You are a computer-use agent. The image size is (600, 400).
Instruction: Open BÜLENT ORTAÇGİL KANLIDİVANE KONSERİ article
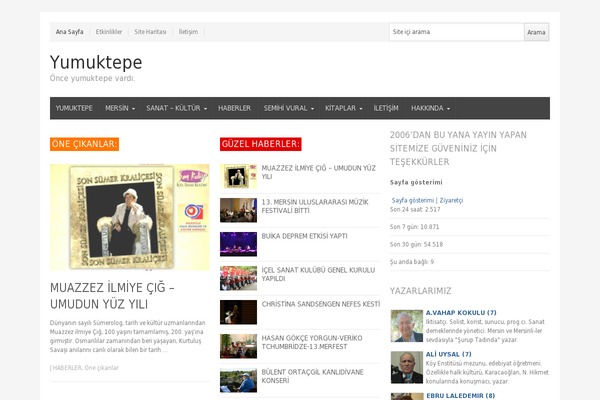312,376
